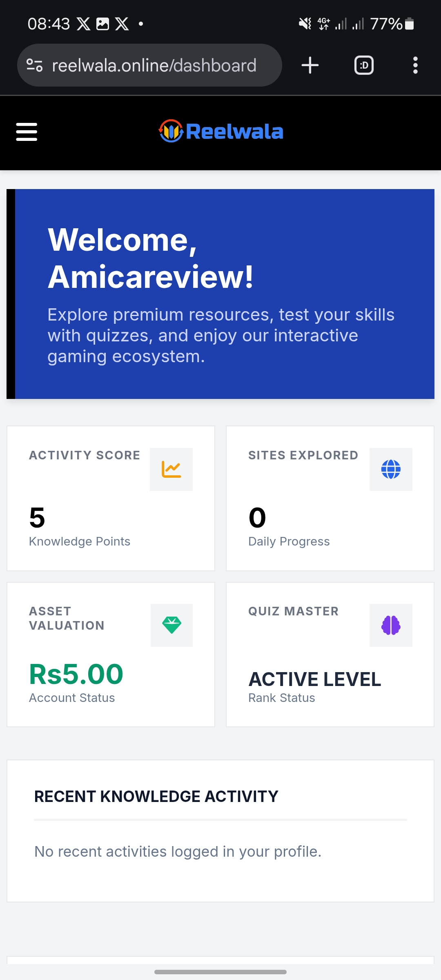Tap the Rs5.00 asset valuation amount

point(76,674)
